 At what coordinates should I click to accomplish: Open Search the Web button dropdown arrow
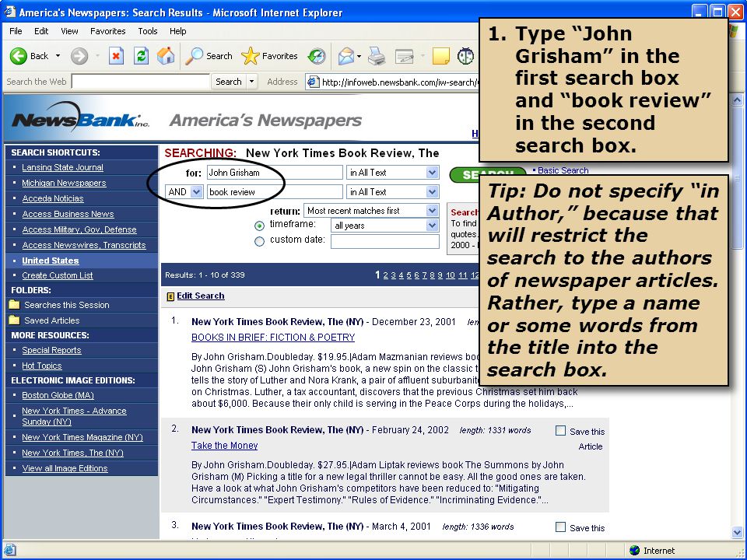[x=251, y=82]
